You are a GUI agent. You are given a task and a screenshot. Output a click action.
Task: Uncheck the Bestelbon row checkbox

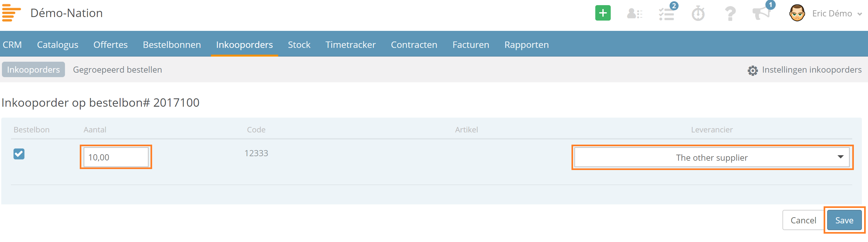tap(19, 154)
